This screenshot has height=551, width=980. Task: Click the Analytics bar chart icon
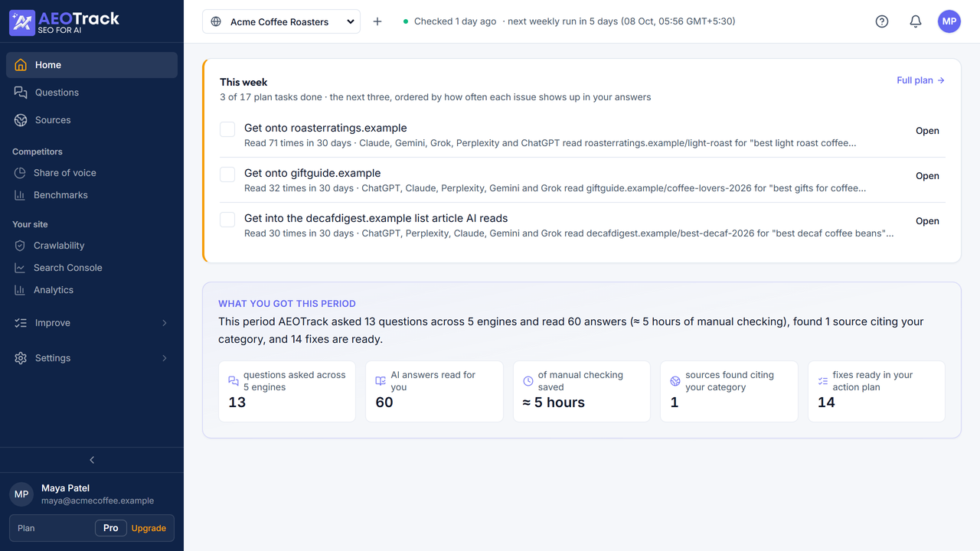20,290
